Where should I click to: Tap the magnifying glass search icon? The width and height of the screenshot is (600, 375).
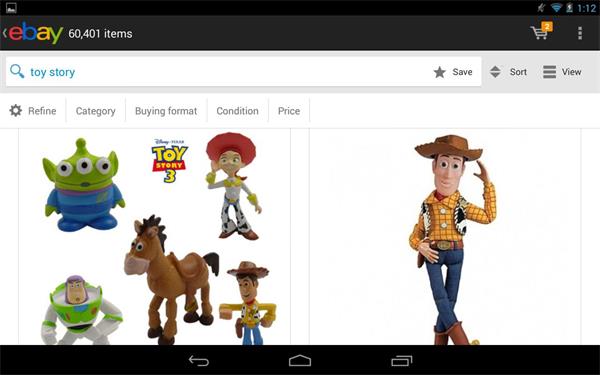click(x=17, y=71)
